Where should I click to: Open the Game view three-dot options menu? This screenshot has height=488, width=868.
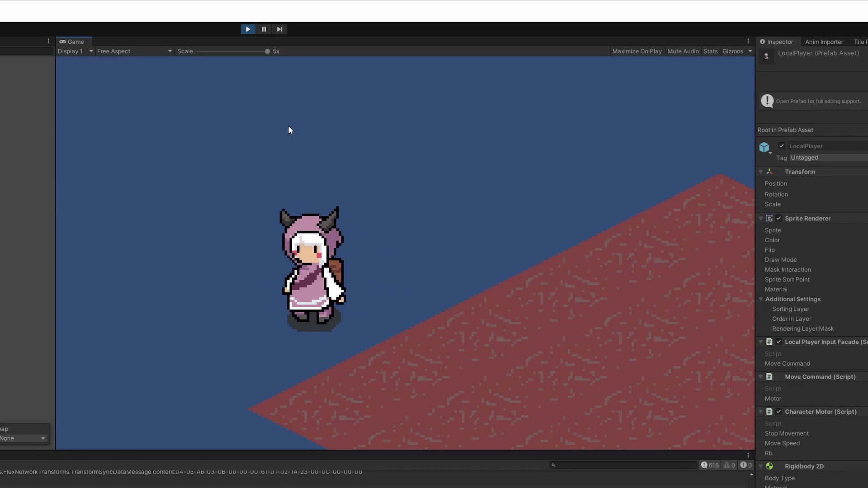pyautogui.click(x=748, y=41)
